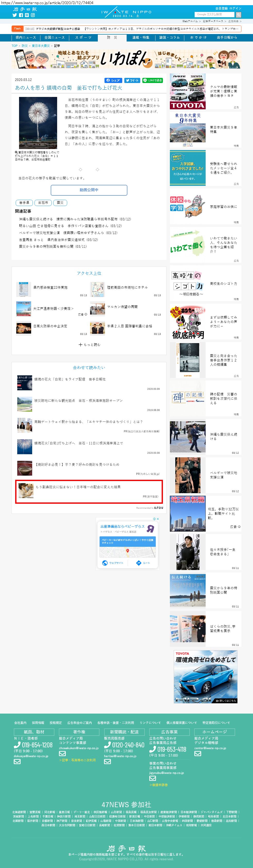Click the ツイート button
Viewport: 253px width, 868px height.
[x=132, y=80]
